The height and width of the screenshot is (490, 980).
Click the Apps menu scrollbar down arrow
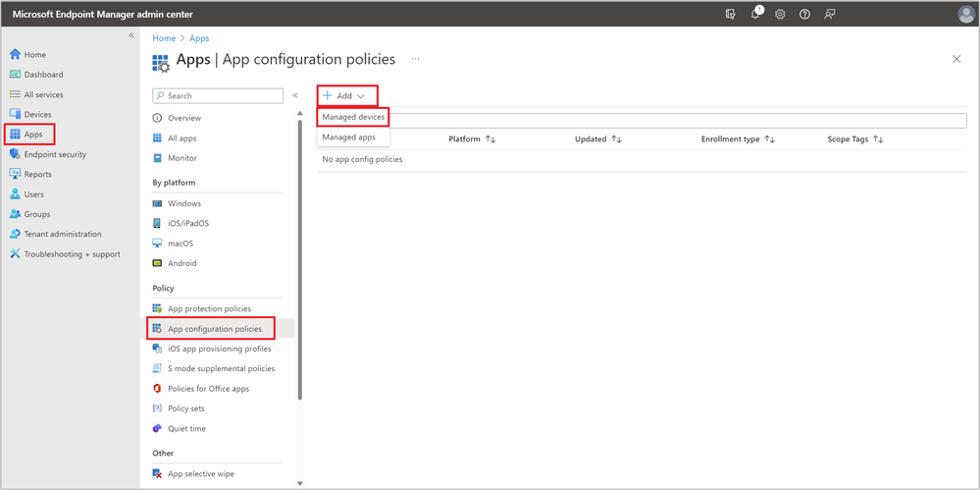click(300, 483)
